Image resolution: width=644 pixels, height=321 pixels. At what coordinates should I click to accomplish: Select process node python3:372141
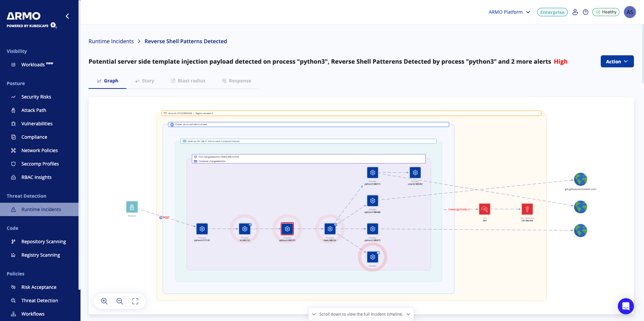(x=202, y=229)
